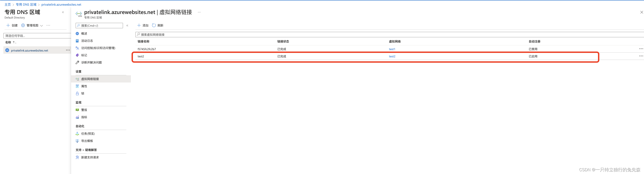
Task: Click the 已禁用 auto-registration value
Action: coord(533,49)
